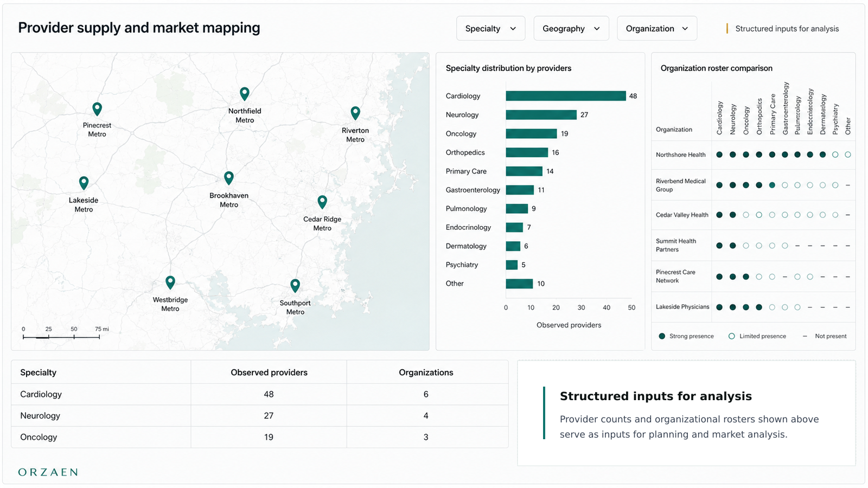This screenshot has width=868, height=488.
Task: Click the Brookhaven Metro map pin
Action: coord(229,178)
